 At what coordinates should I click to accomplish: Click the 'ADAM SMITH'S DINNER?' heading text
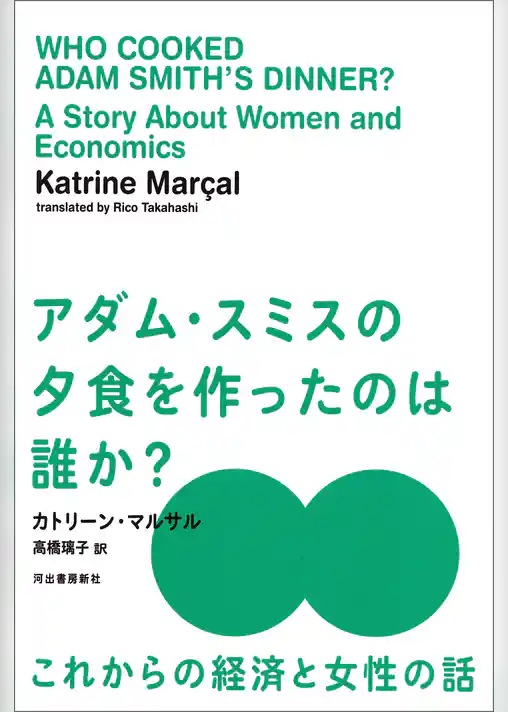pos(213,79)
